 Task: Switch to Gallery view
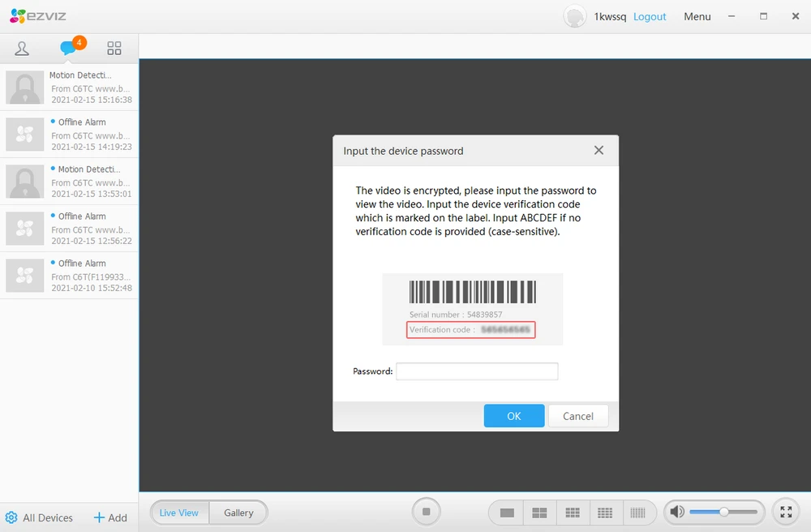click(238, 513)
